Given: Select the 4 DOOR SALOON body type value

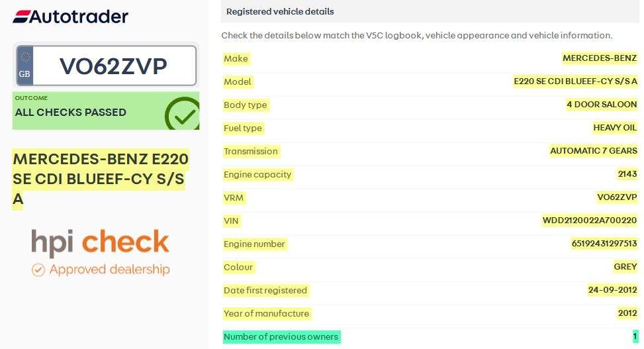Looking at the screenshot, I should tap(601, 105).
